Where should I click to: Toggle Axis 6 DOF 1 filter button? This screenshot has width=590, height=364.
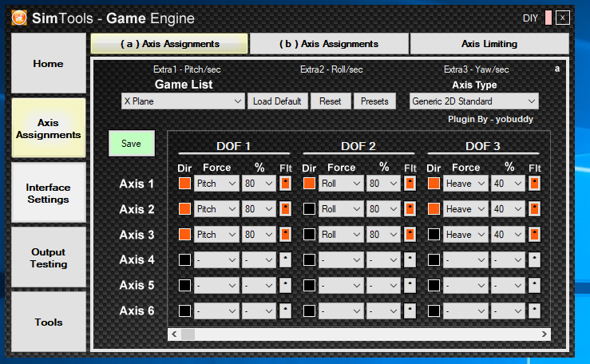286,311
